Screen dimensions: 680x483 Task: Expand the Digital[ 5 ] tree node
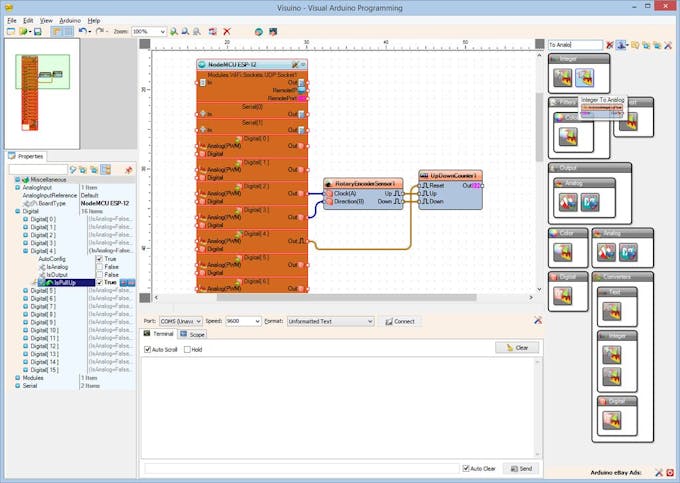pyautogui.click(x=25, y=291)
